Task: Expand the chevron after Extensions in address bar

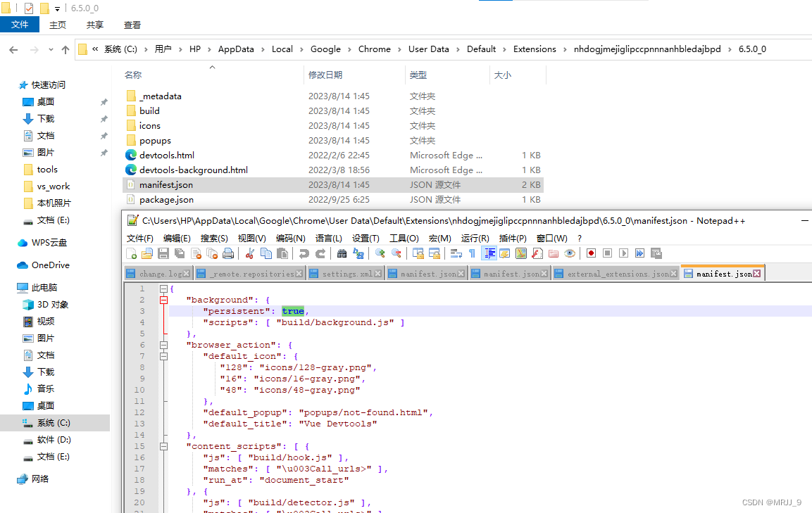Action: point(565,49)
